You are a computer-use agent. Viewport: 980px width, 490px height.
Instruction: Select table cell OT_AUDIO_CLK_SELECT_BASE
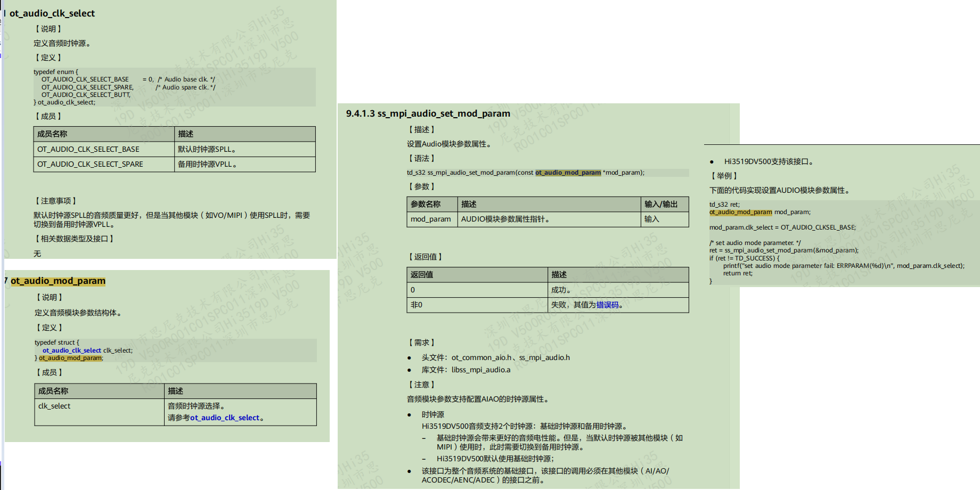pyautogui.click(x=104, y=149)
